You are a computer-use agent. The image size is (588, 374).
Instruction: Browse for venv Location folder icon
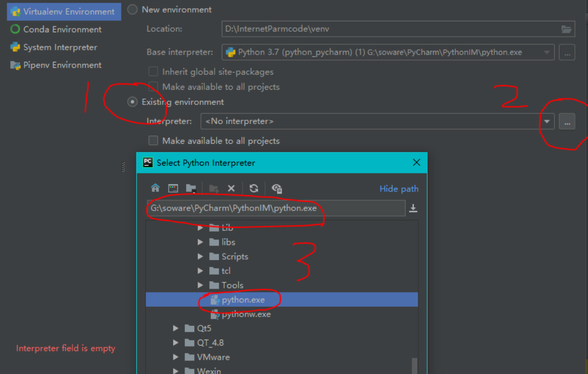(x=566, y=29)
